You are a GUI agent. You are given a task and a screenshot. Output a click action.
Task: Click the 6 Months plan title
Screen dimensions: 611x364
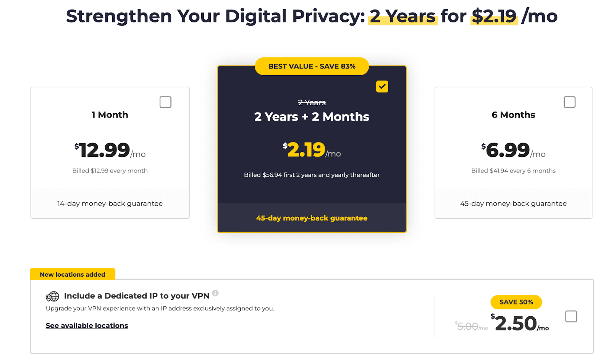(x=513, y=115)
